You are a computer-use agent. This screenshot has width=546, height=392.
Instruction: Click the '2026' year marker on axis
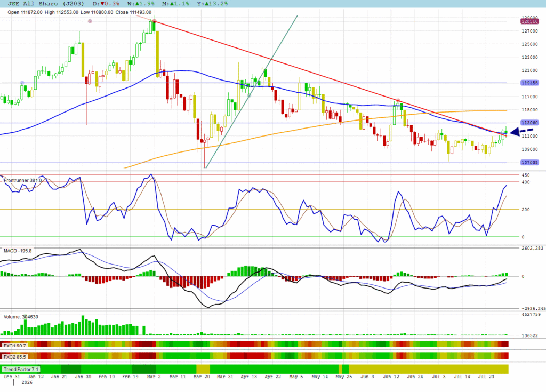[27, 382]
